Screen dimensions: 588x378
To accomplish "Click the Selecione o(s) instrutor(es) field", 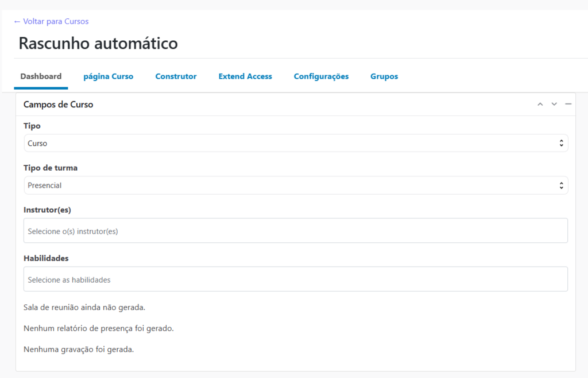I will (296, 231).
